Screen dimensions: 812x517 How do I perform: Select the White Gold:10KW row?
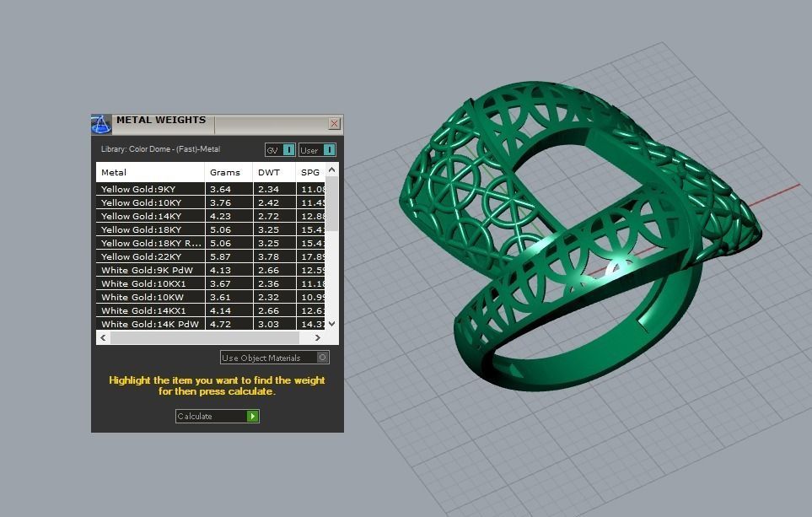210,297
